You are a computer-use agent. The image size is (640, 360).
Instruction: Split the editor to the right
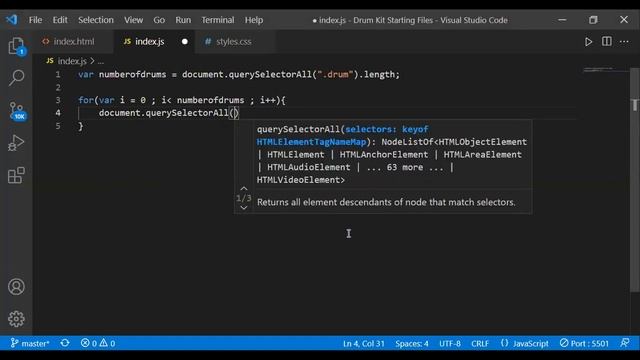point(607,41)
